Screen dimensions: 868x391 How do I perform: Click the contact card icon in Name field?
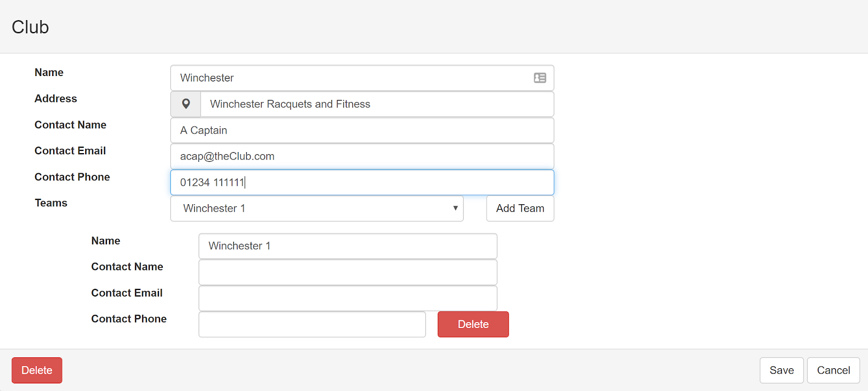click(540, 78)
